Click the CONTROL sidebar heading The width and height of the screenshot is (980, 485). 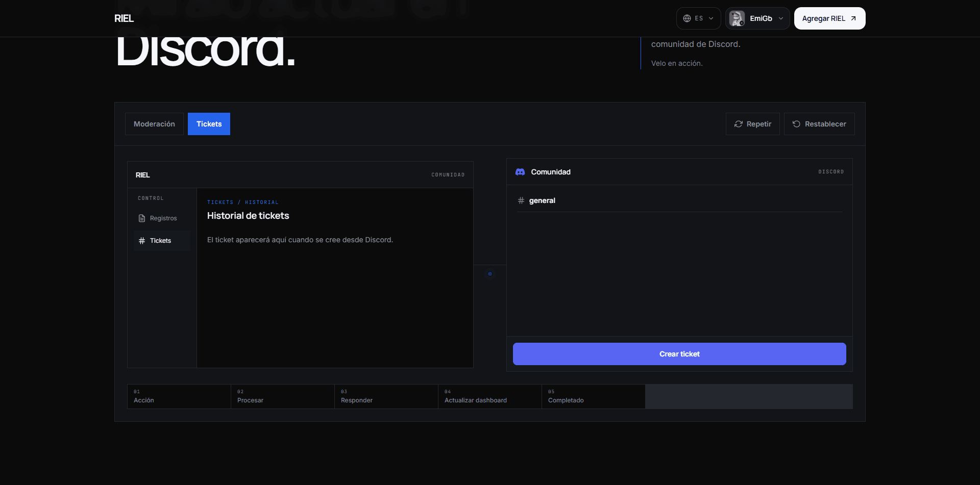coord(151,198)
